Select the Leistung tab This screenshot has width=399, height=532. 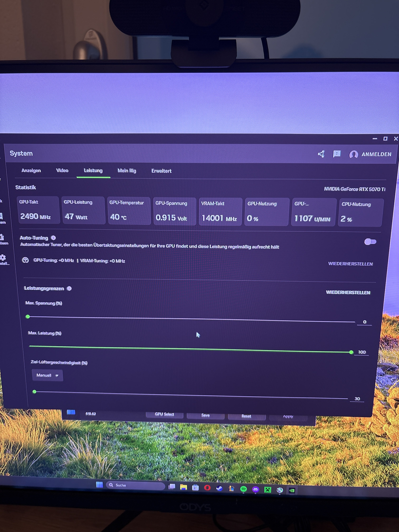pyautogui.click(x=93, y=170)
